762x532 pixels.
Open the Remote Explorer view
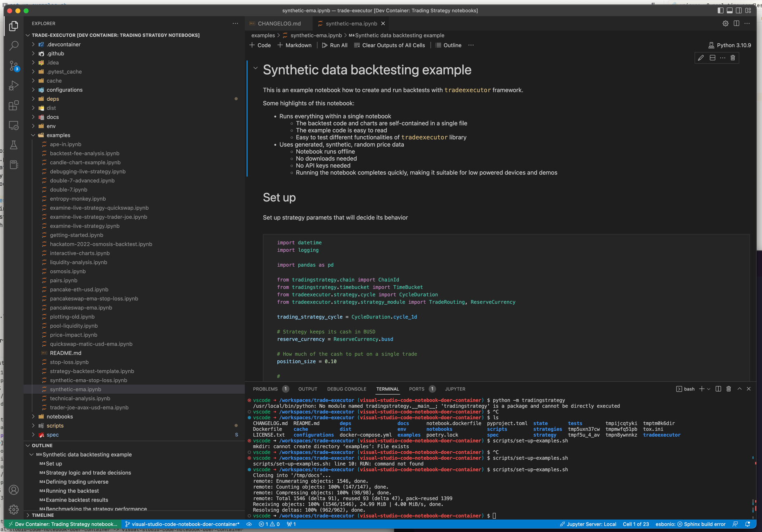(x=14, y=125)
